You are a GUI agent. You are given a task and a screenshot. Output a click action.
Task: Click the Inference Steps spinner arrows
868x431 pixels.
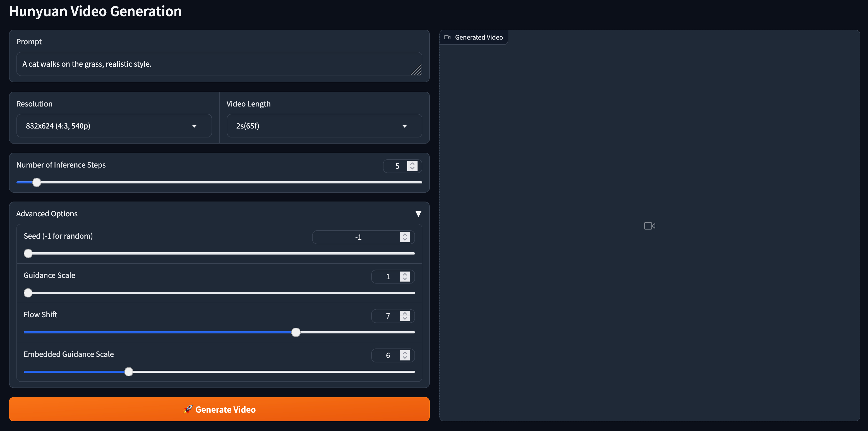pyautogui.click(x=412, y=166)
